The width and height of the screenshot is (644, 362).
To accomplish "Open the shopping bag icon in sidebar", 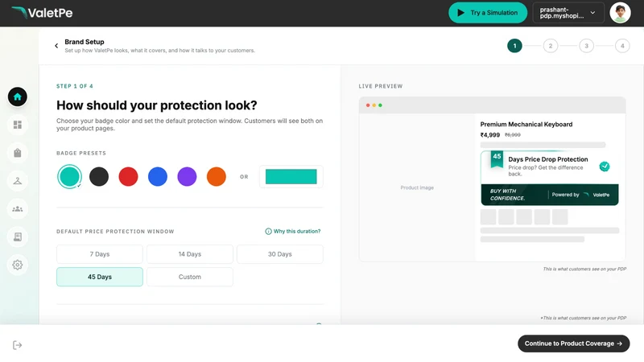I will (17, 153).
